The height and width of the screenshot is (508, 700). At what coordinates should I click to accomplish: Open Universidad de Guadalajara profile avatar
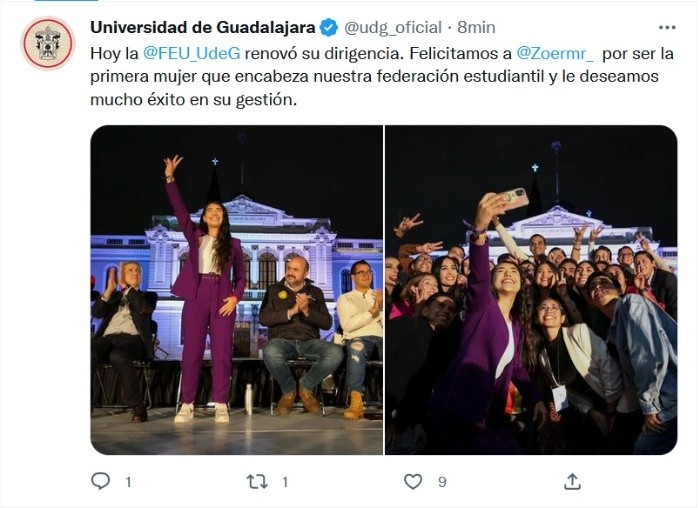(x=48, y=43)
